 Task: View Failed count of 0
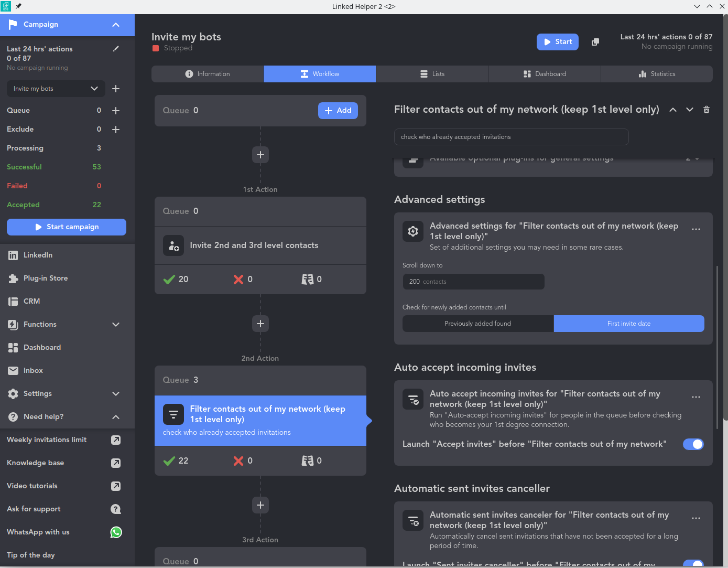pyautogui.click(x=99, y=186)
